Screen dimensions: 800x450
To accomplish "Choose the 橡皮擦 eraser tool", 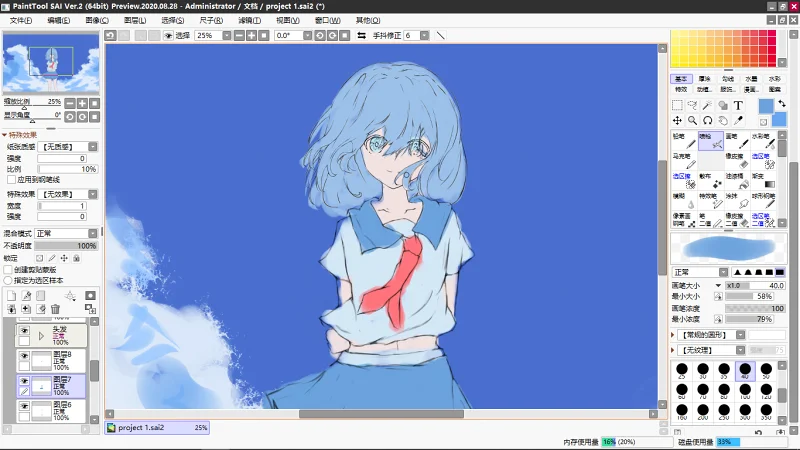I will [x=737, y=161].
